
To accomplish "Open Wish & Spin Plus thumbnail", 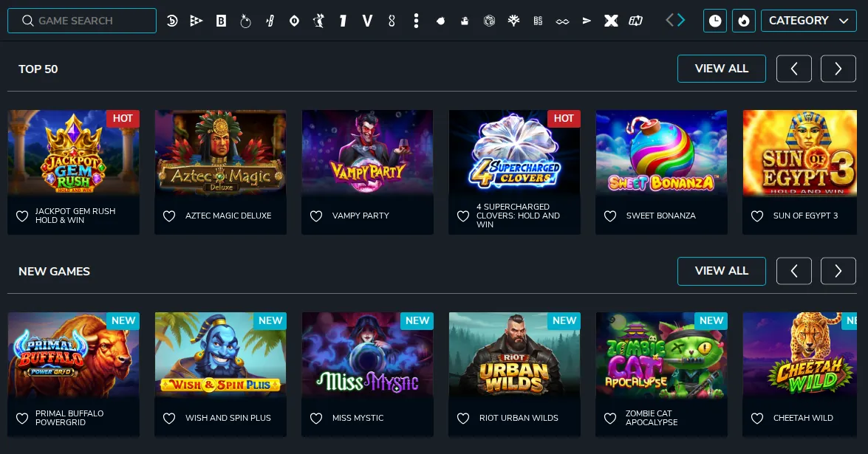I will [x=220, y=355].
